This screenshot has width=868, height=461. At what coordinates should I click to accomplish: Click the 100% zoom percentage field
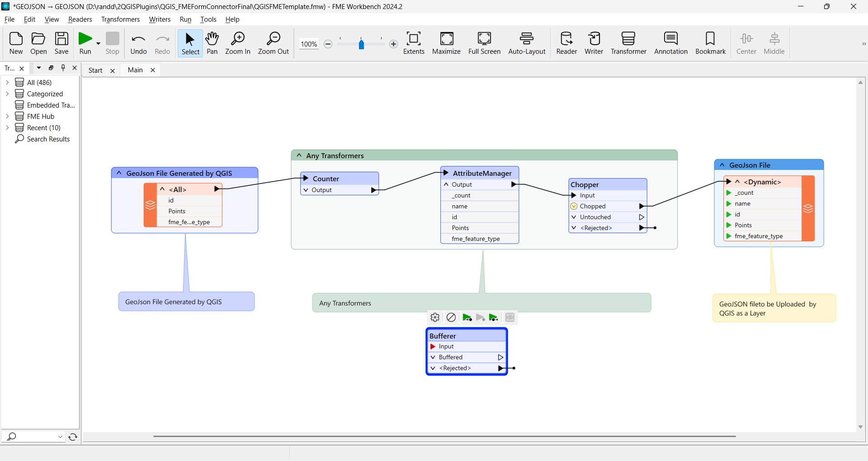click(309, 44)
